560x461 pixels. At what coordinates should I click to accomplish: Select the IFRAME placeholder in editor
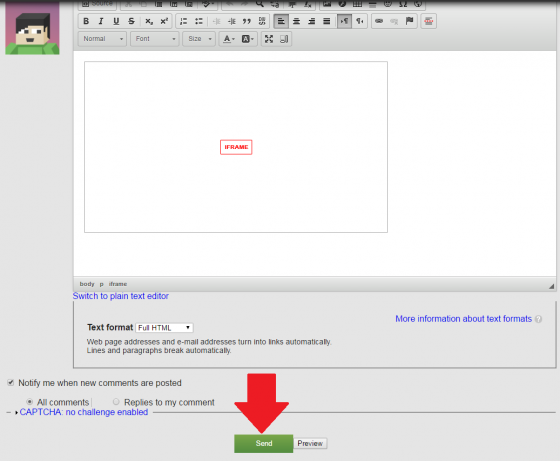pyautogui.click(x=236, y=147)
